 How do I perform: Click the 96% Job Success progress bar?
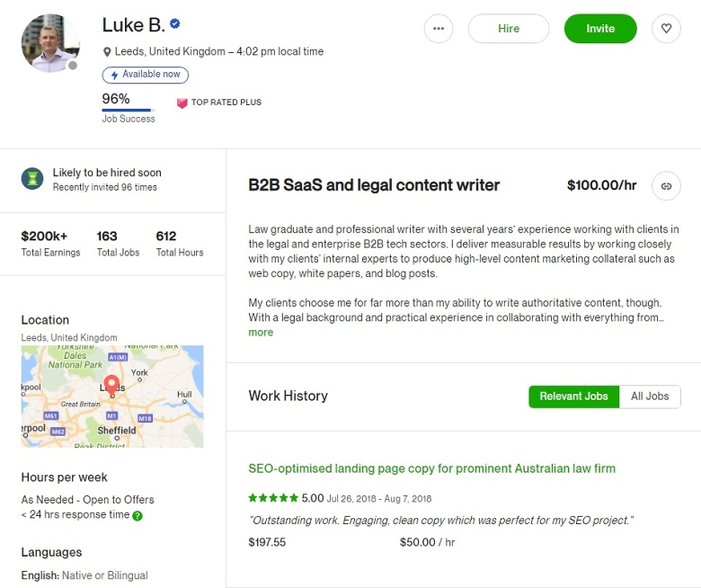(129, 110)
